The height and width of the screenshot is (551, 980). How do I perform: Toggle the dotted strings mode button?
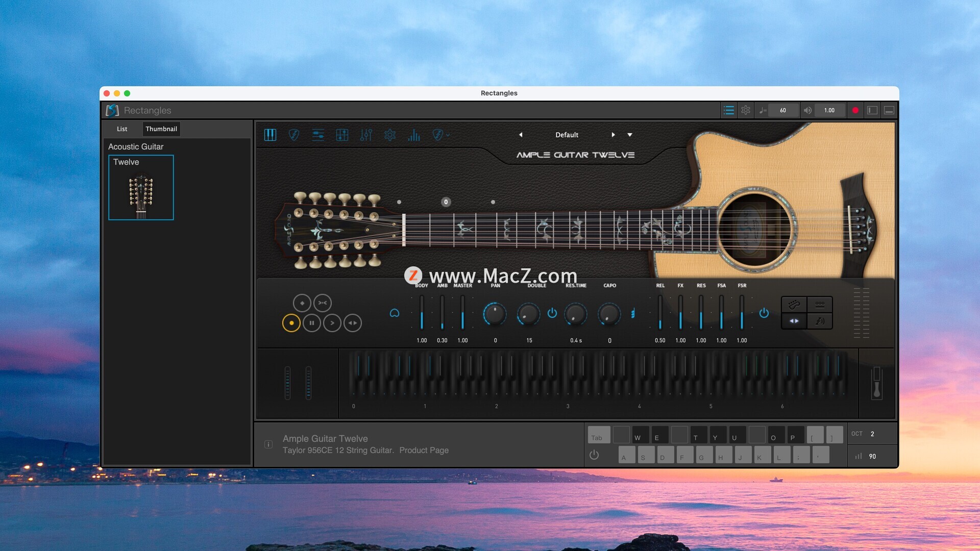coord(820,305)
